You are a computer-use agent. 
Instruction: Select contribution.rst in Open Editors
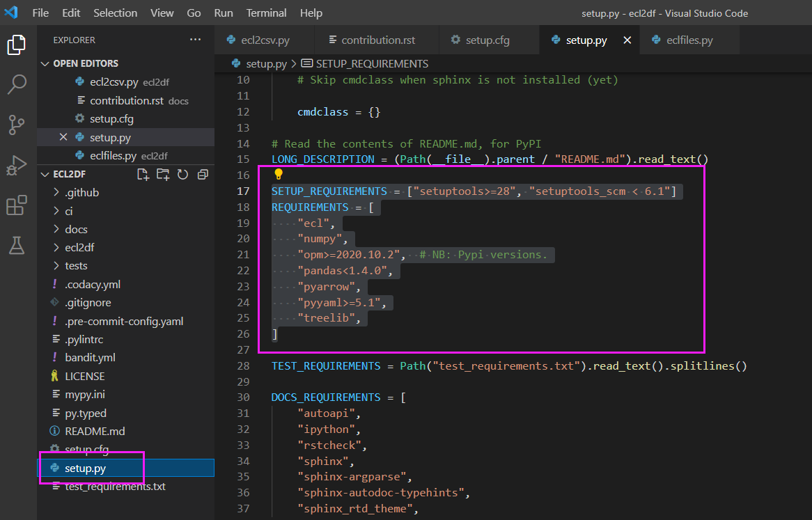point(126,100)
